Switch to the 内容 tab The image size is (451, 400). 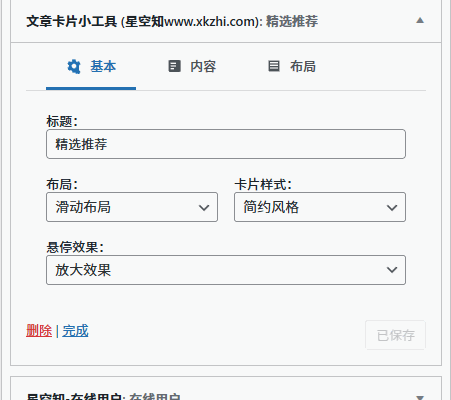click(x=192, y=66)
